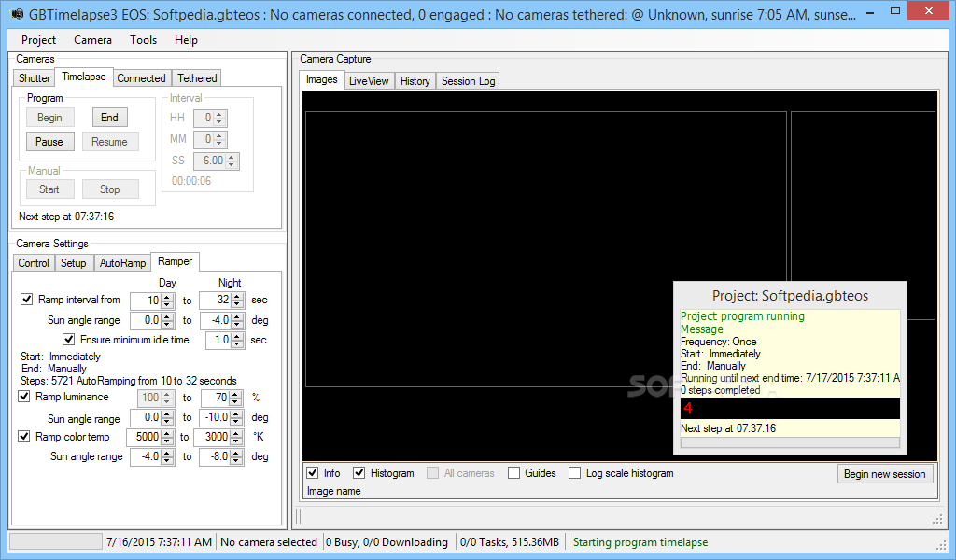Adjust minimum idle time spinner

pyautogui.click(x=225, y=340)
